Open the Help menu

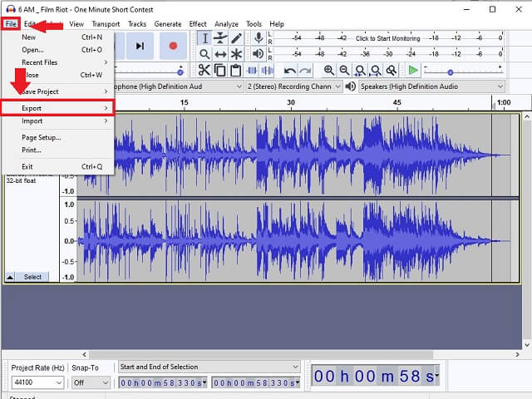tap(277, 24)
